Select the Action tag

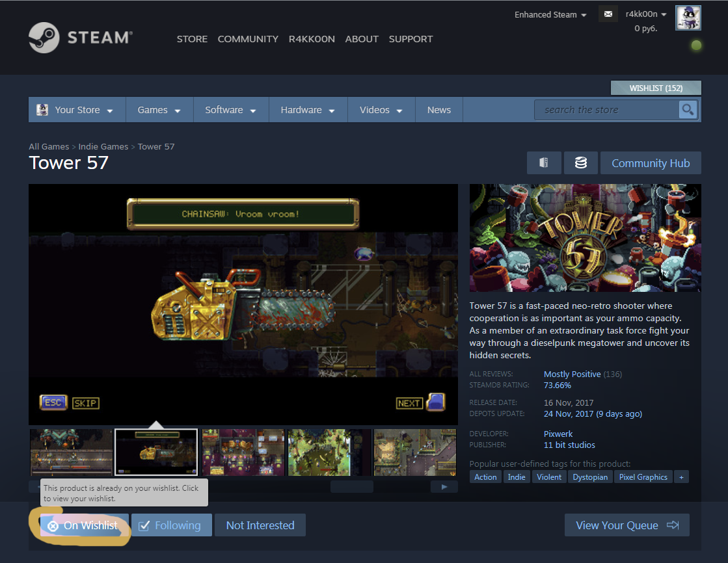(x=485, y=477)
